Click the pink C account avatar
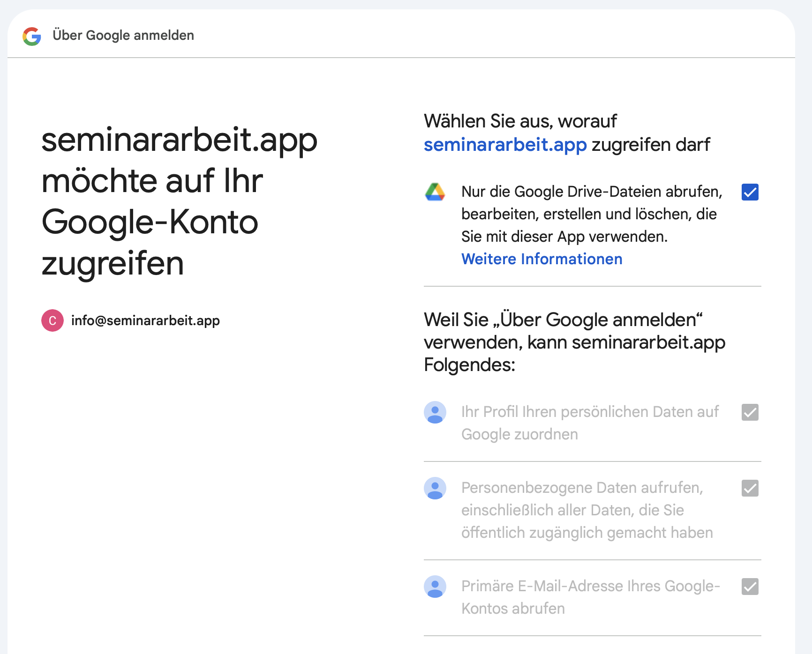This screenshot has height=654, width=812. 53,320
